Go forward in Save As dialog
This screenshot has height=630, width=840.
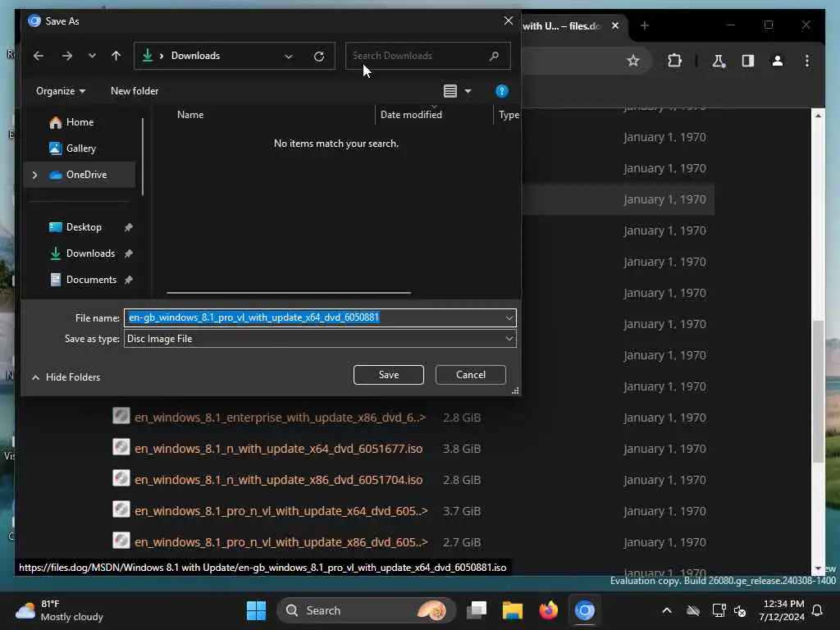(66, 56)
